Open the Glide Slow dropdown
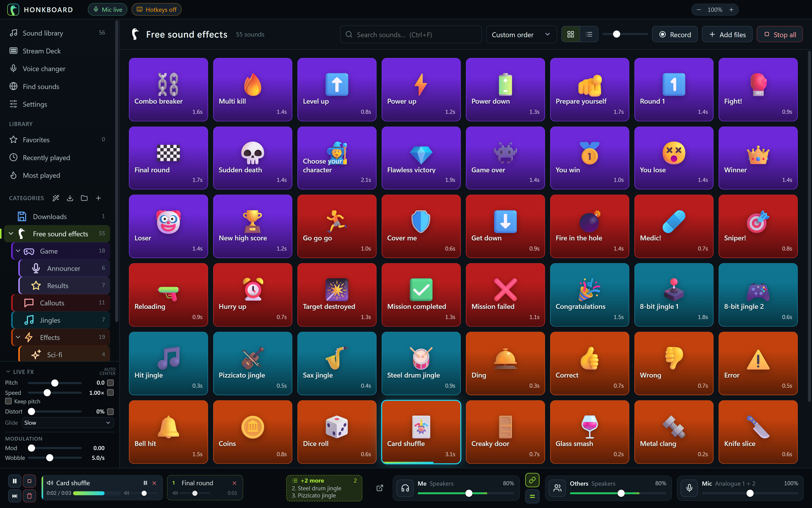 click(68, 423)
